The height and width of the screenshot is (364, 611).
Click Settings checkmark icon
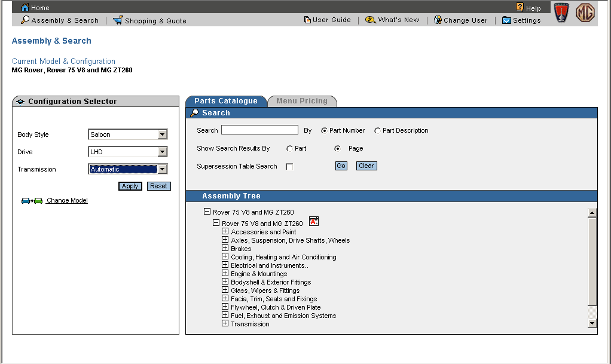click(x=506, y=20)
